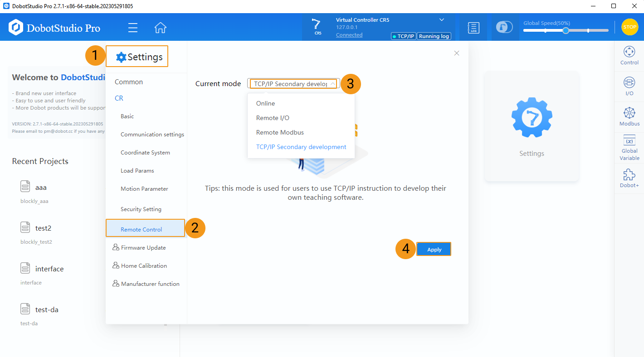Open Communication settings menu item
This screenshot has height=357, width=644.
pos(152,135)
